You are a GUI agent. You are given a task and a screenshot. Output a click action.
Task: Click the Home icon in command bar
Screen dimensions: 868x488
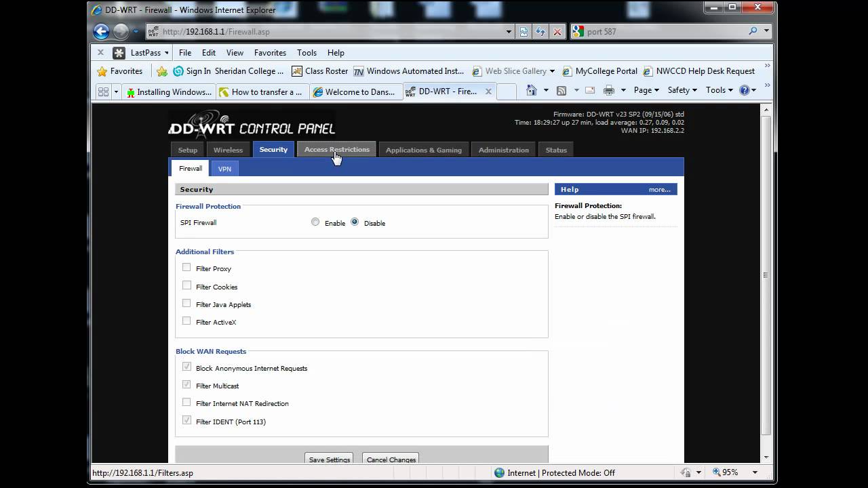[532, 90]
